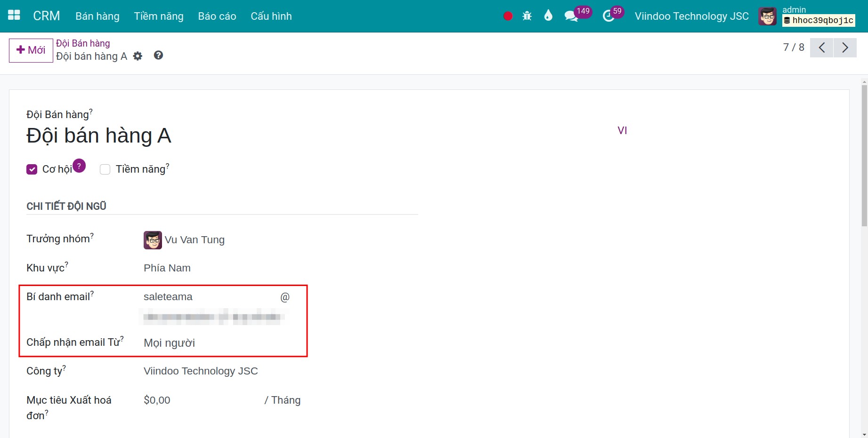
Task: Click the database name hhoc39qboj1c
Action: (x=819, y=20)
